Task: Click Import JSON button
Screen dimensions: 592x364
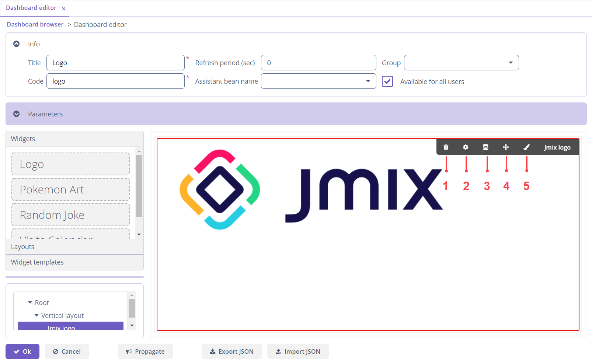Action: click(x=298, y=351)
